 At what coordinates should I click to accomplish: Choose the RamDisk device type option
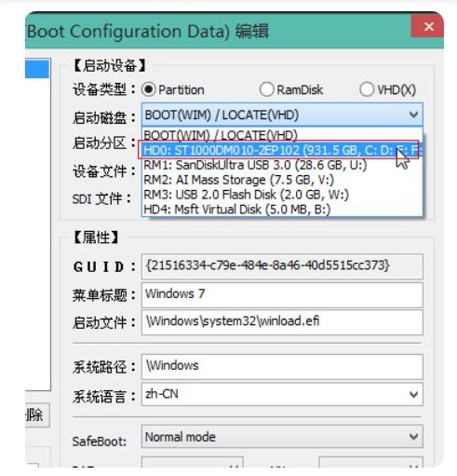(267, 89)
